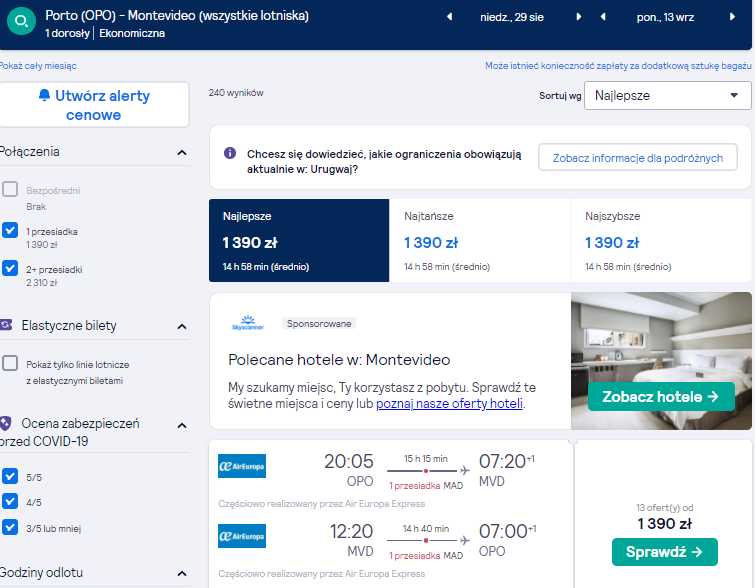Open Zobacz informacje dla podróżnych
The image size is (755, 588).
click(x=638, y=157)
